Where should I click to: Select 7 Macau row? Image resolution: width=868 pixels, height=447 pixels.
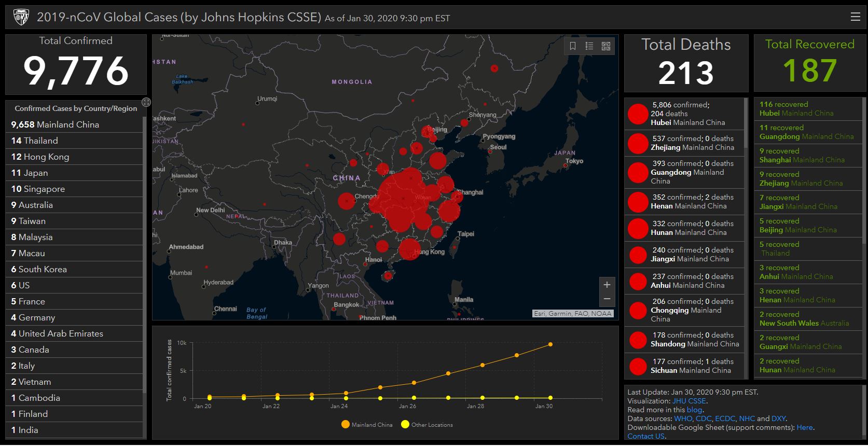[x=74, y=253]
